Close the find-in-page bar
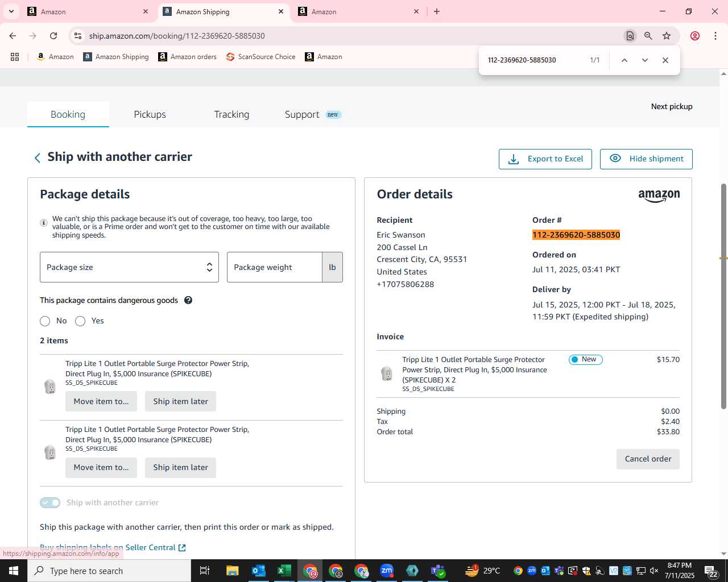 tap(665, 60)
